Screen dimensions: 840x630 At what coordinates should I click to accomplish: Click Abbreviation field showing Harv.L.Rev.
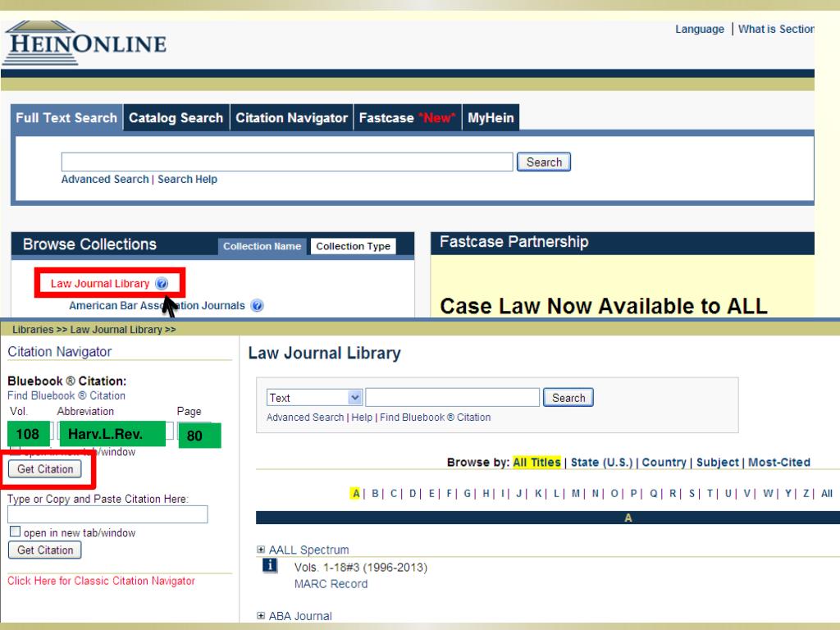pyautogui.click(x=113, y=433)
